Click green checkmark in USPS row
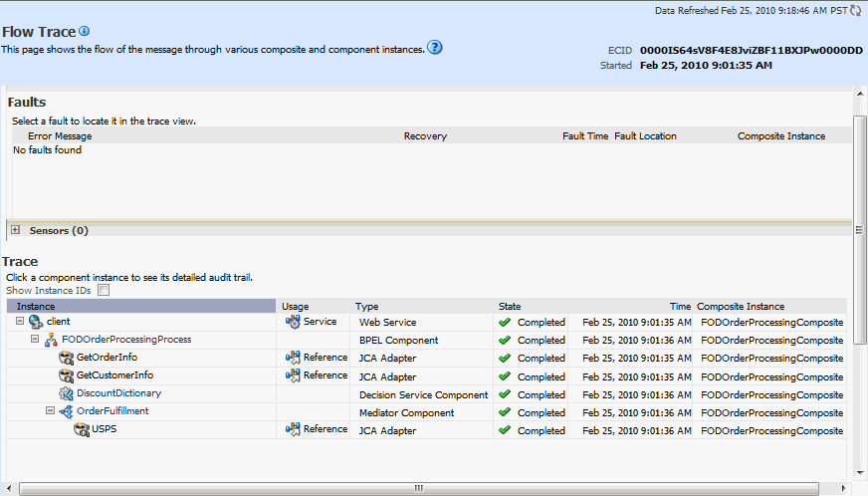 (x=505, y=430)
